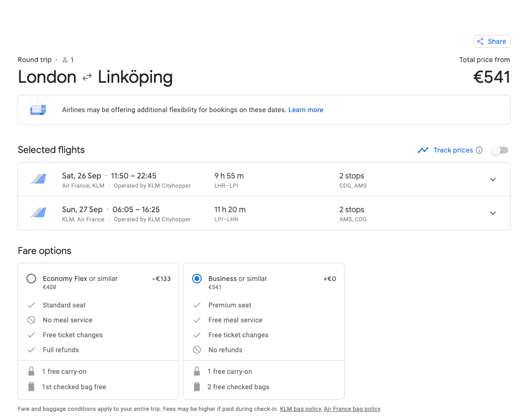Click the +€0 price difference
The height and width of the screenshot is (420, 528).
[x=330, y=279]
